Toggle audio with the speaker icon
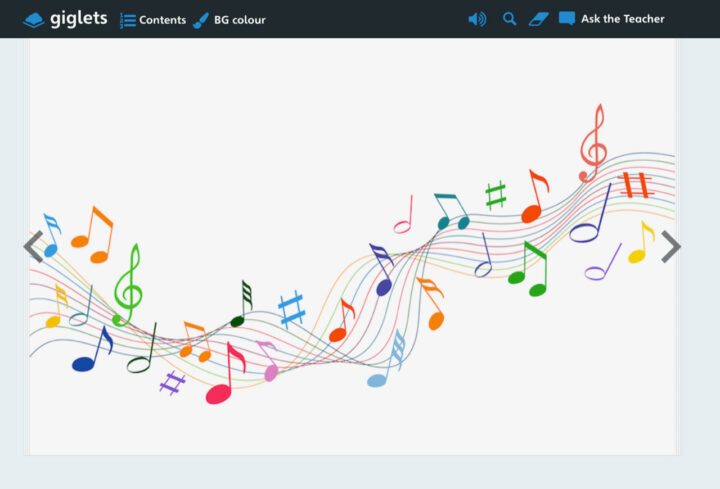This screenshot has width=720, height=489. coord(477,19)
